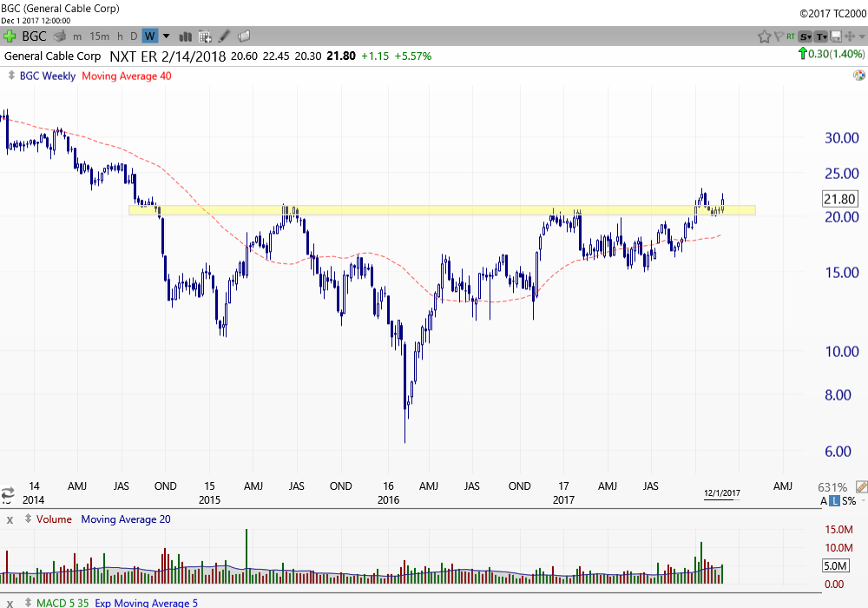Select the pencil drawing tools icon
This screenshot has width=868, height=608.
[x=225, y=36]
